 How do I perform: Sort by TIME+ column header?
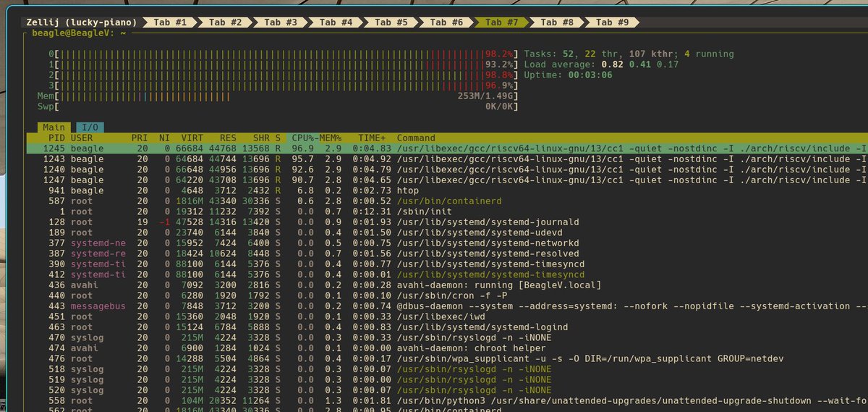[373, 138]
